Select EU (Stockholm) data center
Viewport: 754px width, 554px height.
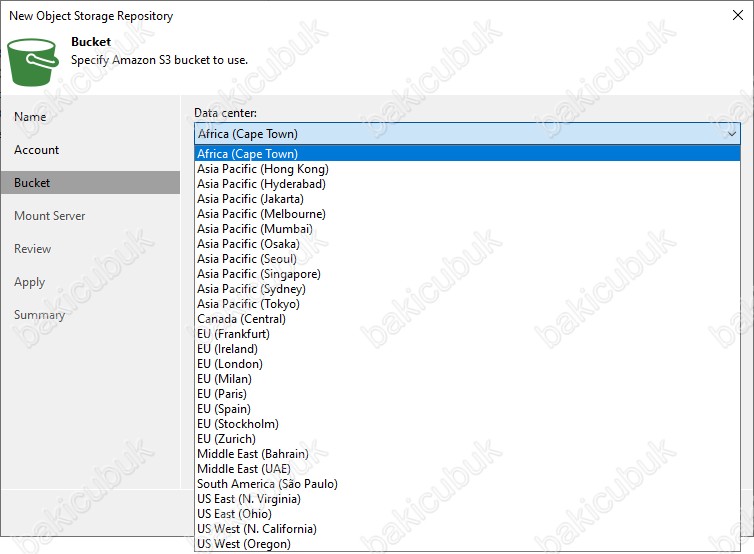467,424
